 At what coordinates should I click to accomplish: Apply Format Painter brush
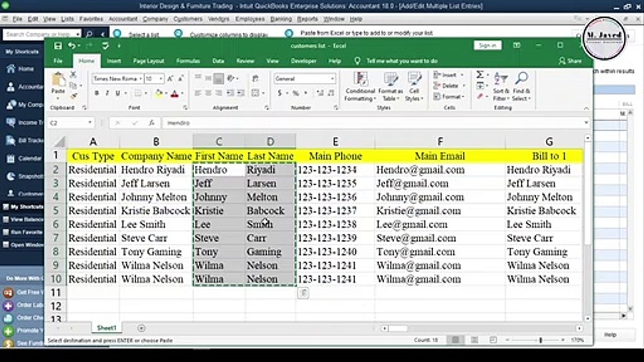[x=73, y=96]
